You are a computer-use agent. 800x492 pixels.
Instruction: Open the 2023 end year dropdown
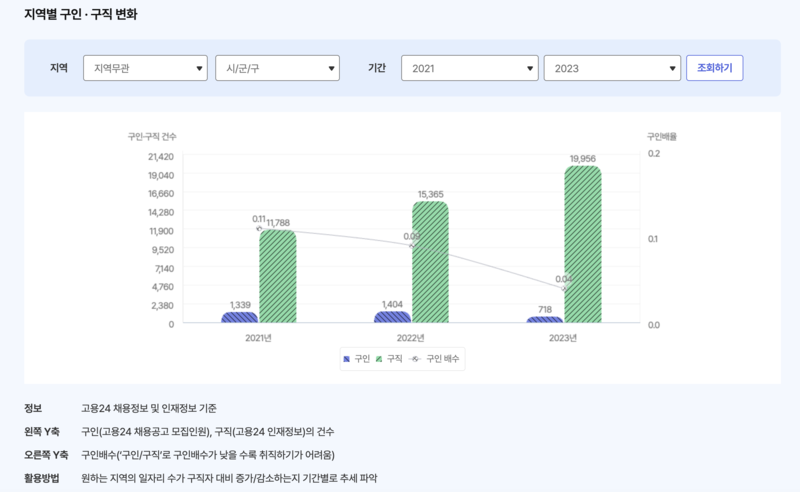coord(612,68)
